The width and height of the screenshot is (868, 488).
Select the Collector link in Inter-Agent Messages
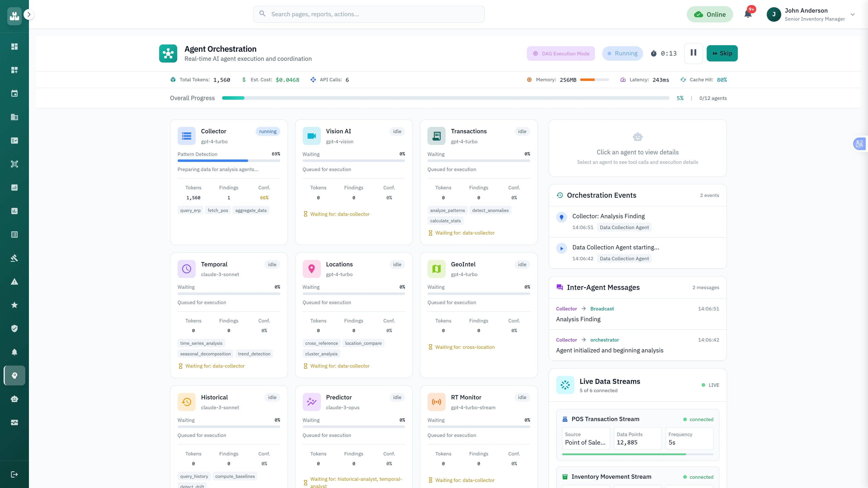click(566, 308)
